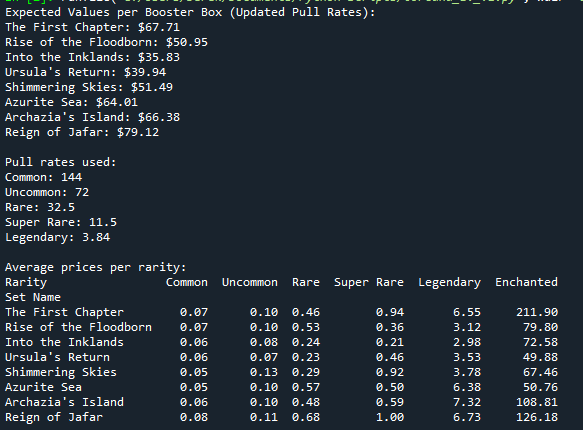The height and width of the screenshot is (430, 583).
Task: Click Enchanted value 108.81 for Archazia's Island
Action: (x=537, y=402)
